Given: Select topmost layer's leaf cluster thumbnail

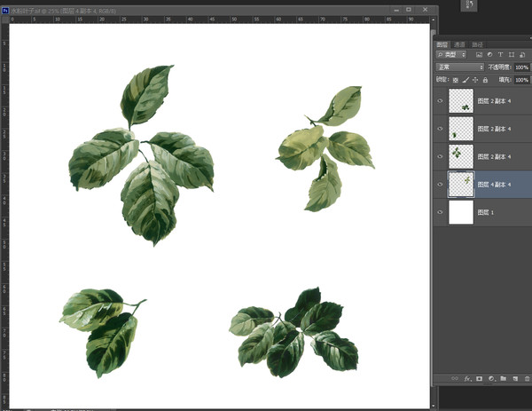Looking at the screenshot, I should point(461,101).
